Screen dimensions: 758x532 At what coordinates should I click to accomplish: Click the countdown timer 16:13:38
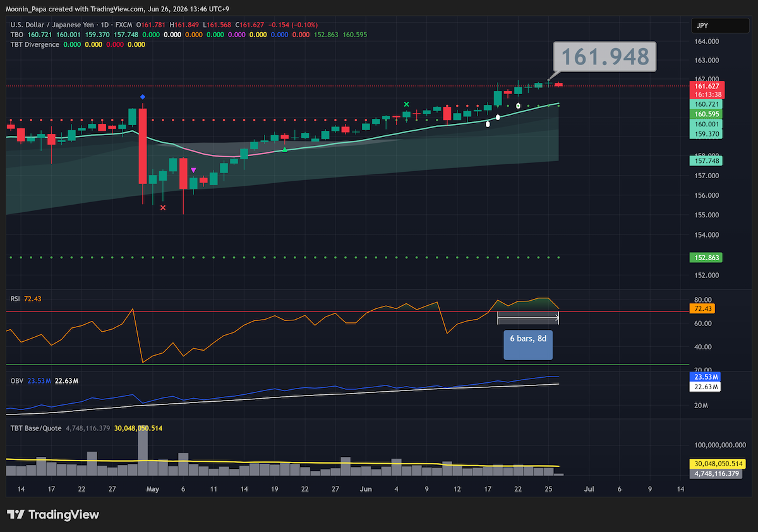[708, 94]
